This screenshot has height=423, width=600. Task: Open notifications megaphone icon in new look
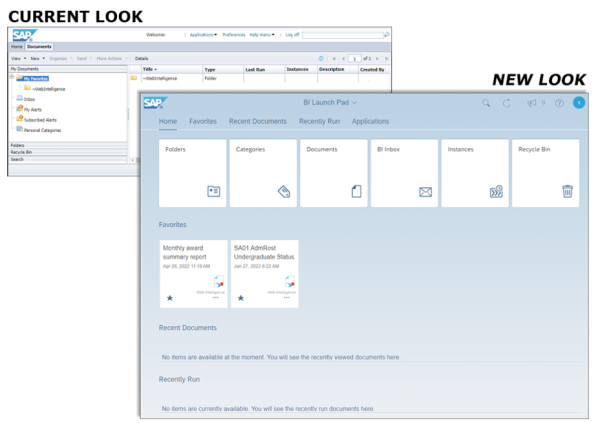coord(532,103)
